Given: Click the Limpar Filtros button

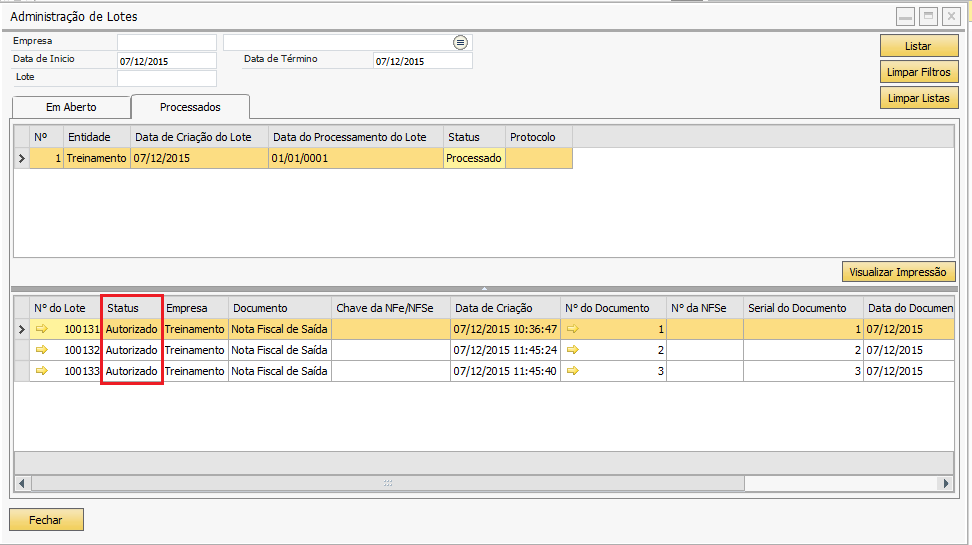Looking at the screenshot, I should pyautogui.click(x=919, y=72).
